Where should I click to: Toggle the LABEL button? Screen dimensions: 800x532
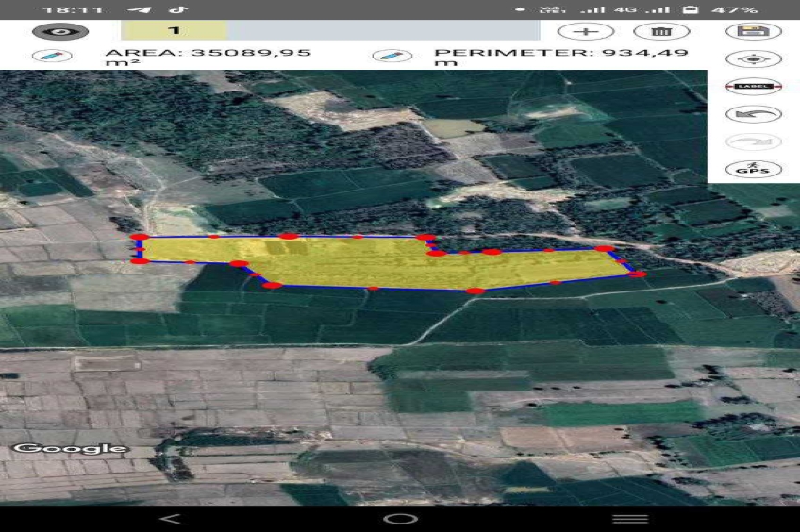tap(753, 87)
